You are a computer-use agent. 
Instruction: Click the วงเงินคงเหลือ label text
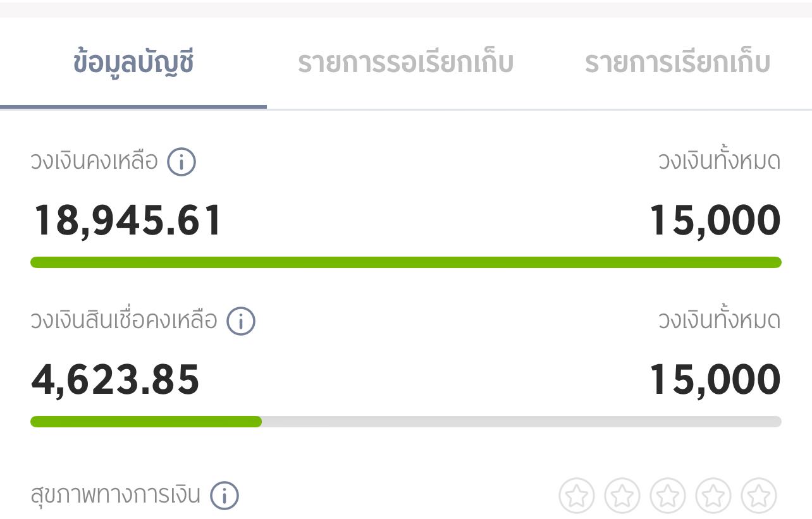(x=94, y=162)
